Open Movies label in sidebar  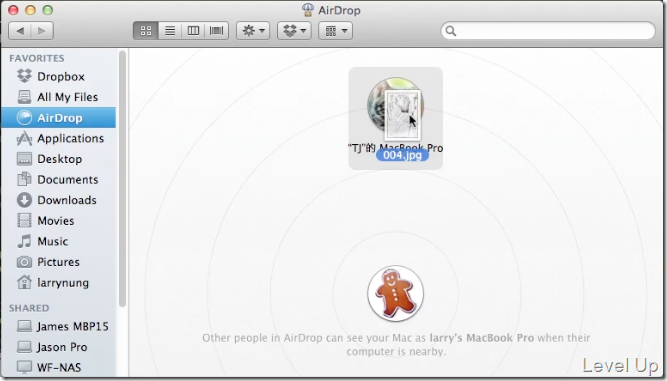click(x=56, y=221)
